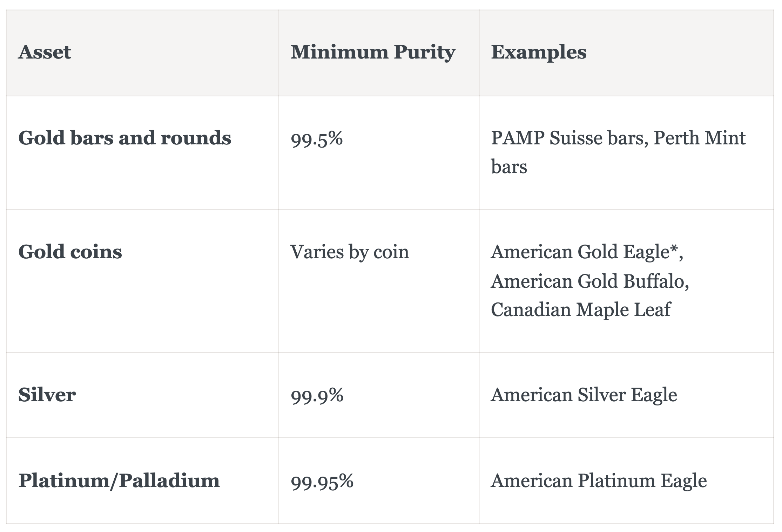Click the American Platinum Eagle text
The width and height of the screenshot is (782, 532).
click(599, 480)
